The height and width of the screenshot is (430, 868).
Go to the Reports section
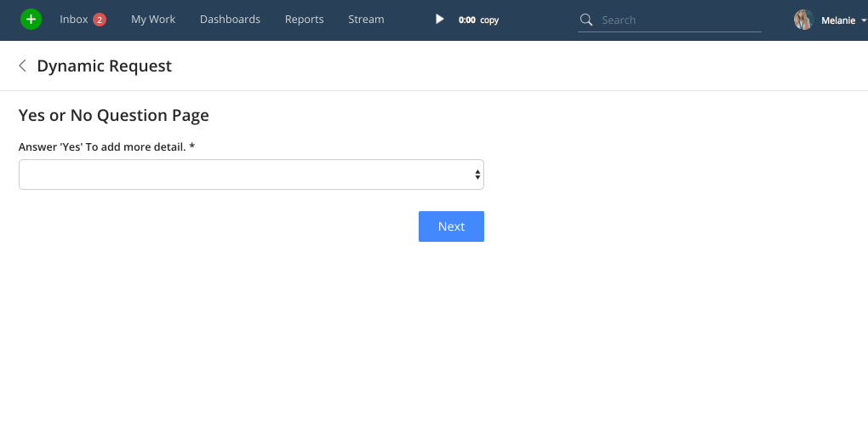point(304,20)
